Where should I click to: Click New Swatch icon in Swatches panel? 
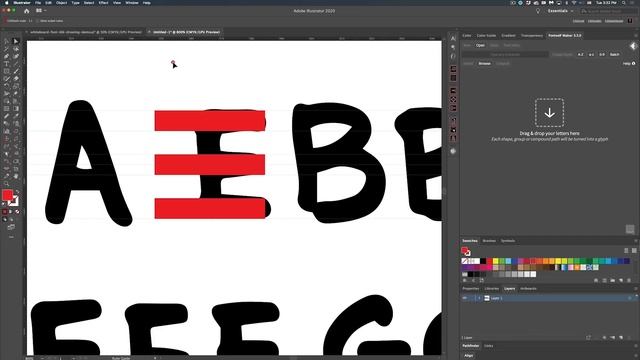click(x=621, y=280)
